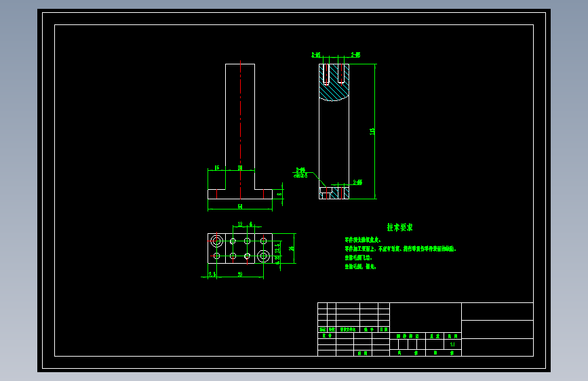Click the 1:1 scale value in title block
The height and width of the screenshot is (381, 588).
[452, 344]
